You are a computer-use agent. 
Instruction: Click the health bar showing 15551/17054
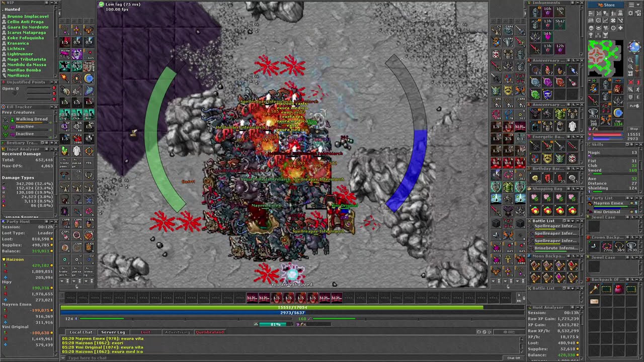[x=292, y=307]
